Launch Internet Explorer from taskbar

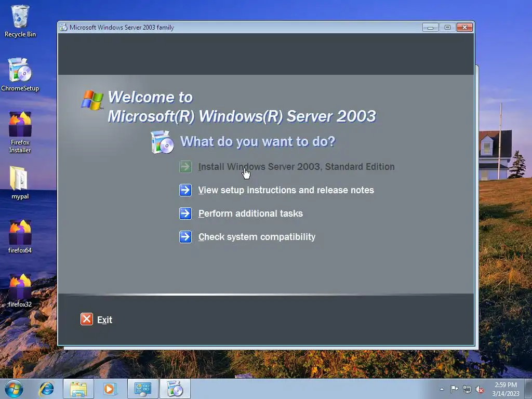(46, 389)
